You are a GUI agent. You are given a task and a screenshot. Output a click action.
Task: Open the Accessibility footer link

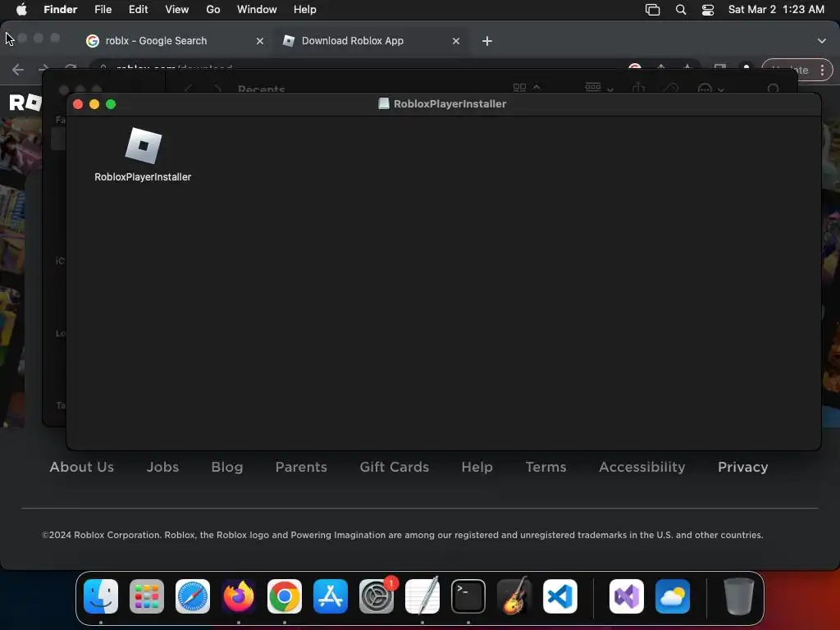(x=641, y=467)
